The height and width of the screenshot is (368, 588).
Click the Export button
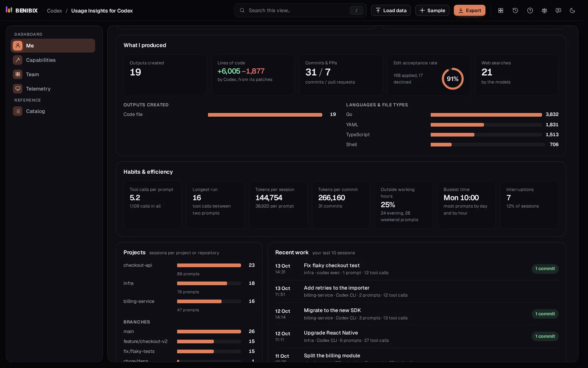click(x=469, y=11)
